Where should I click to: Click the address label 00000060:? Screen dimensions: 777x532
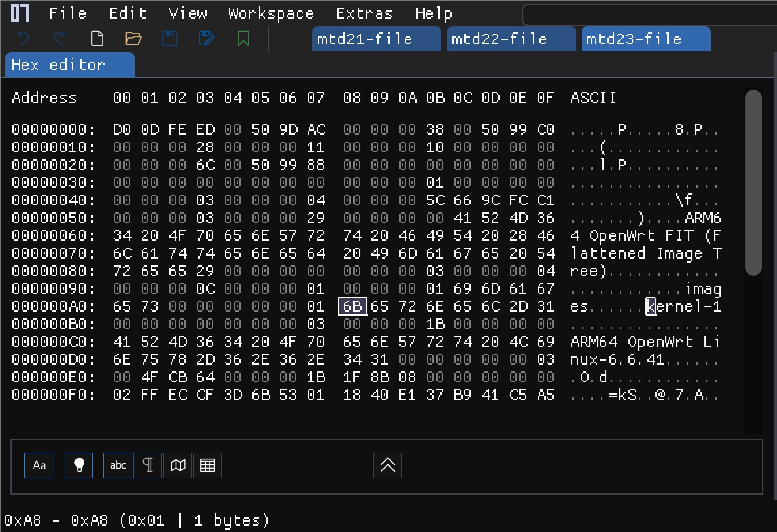coord(53,235)
